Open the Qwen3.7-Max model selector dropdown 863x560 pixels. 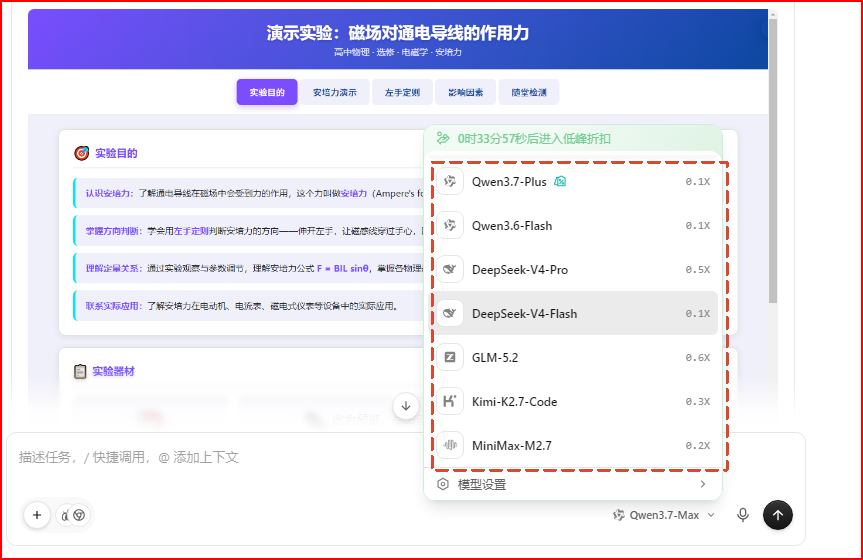pyautogui.click(x=664, y=515)
